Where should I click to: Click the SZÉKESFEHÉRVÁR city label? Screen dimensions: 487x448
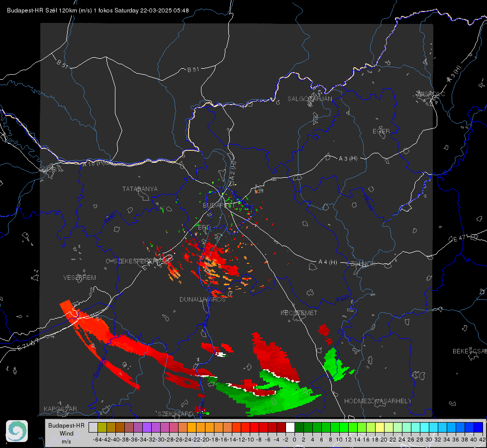pos(142,261)
